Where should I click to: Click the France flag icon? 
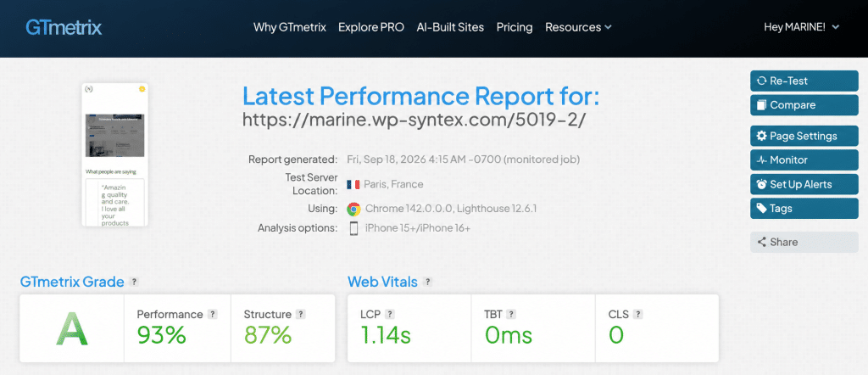click(353, 184)
